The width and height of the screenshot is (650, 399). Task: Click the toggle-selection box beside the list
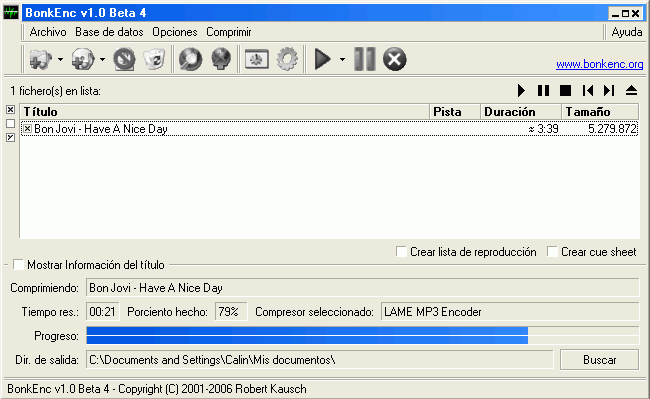(10, 137)
